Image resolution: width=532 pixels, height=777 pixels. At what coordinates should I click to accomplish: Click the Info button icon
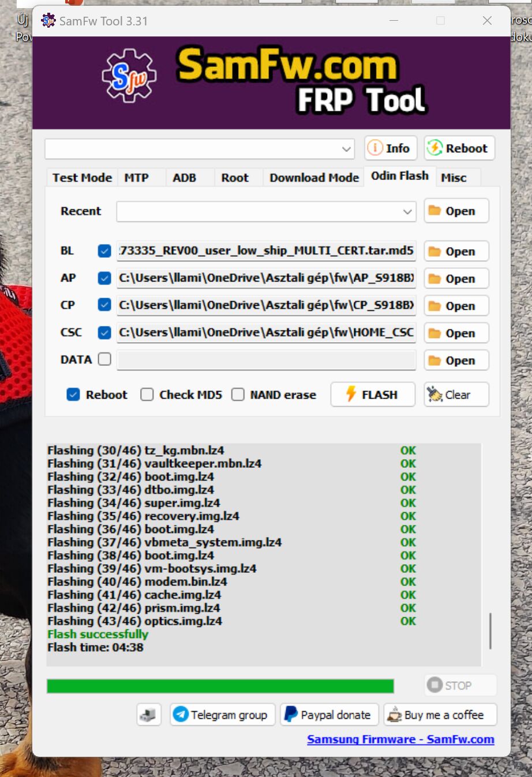(375, 148)
